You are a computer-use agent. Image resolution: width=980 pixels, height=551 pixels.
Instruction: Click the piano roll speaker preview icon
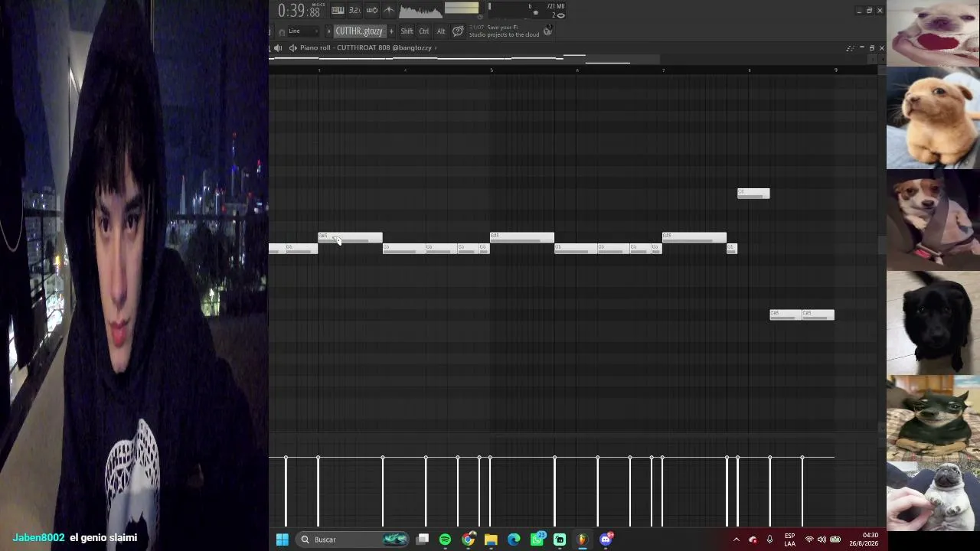pos(292,47)
